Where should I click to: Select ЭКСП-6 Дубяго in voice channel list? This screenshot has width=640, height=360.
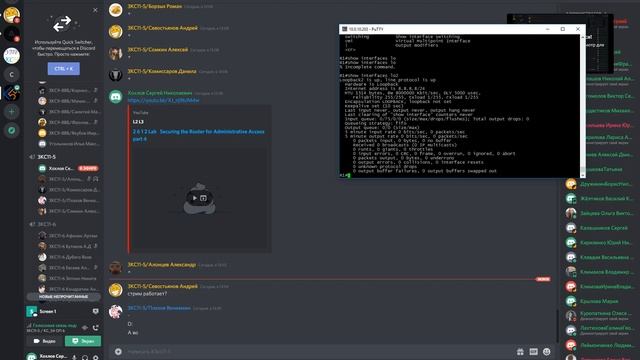click(x=68, y=257)
